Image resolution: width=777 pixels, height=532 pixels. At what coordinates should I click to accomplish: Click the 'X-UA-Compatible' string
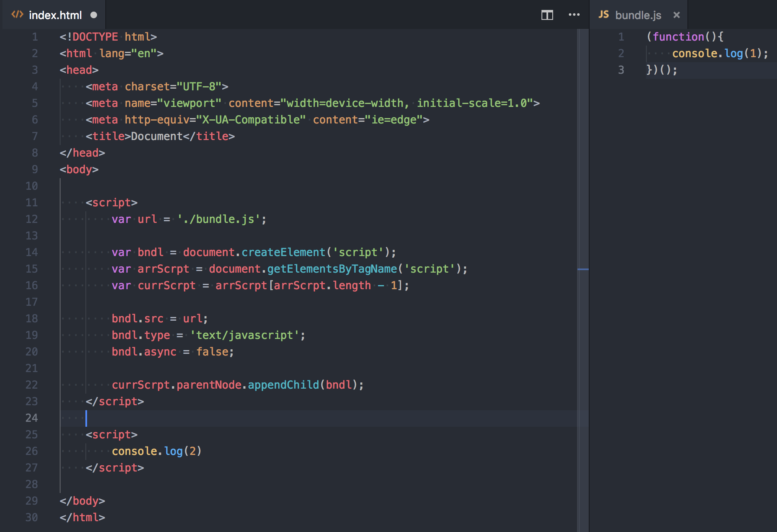(x=251, y=120)
